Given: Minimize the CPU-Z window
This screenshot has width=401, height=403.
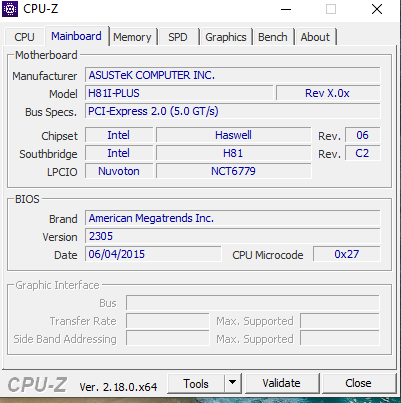Looking at the screenshot, I should pyautogui.click(x=286, y=10).
